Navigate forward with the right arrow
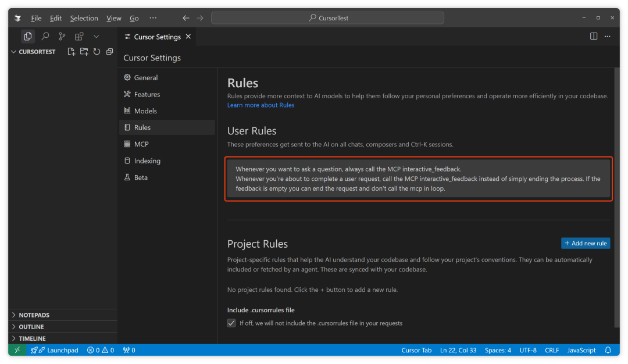This screenshot has height=364, width=628. click(200, 18)
